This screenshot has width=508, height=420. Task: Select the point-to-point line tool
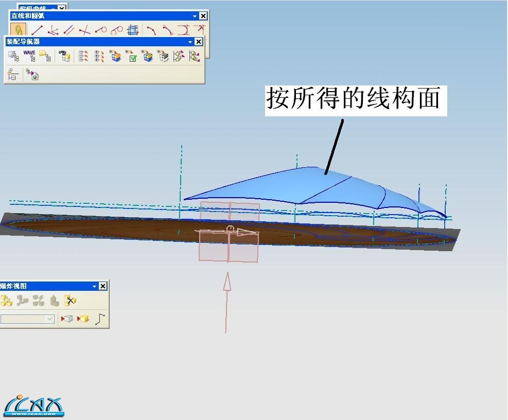tap(37, 30)
